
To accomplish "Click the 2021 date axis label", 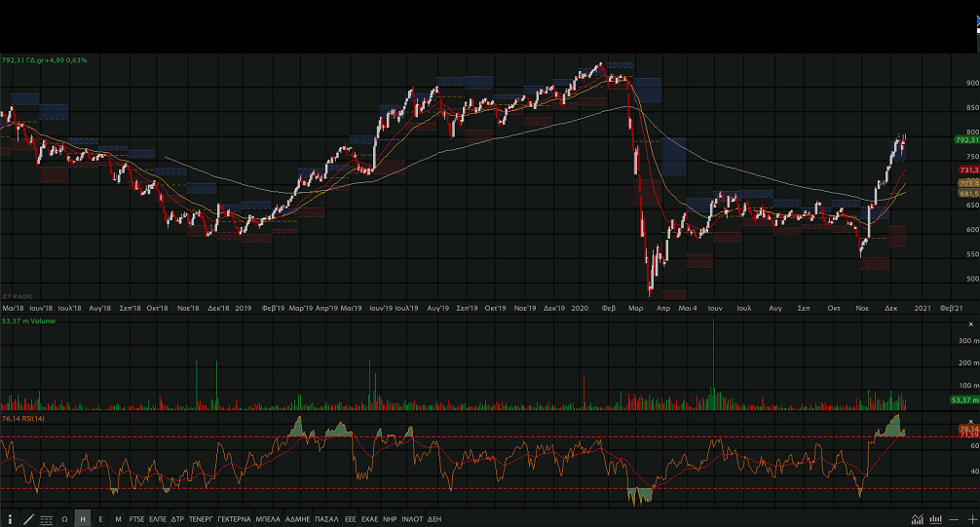I will point(923,308).
